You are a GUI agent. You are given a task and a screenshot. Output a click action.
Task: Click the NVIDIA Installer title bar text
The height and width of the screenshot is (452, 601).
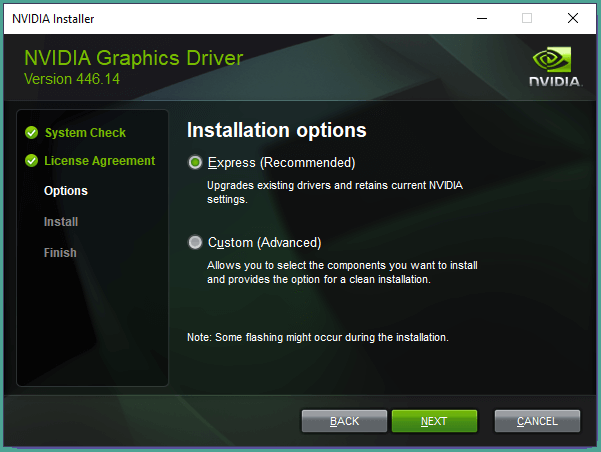coord(54,18)
